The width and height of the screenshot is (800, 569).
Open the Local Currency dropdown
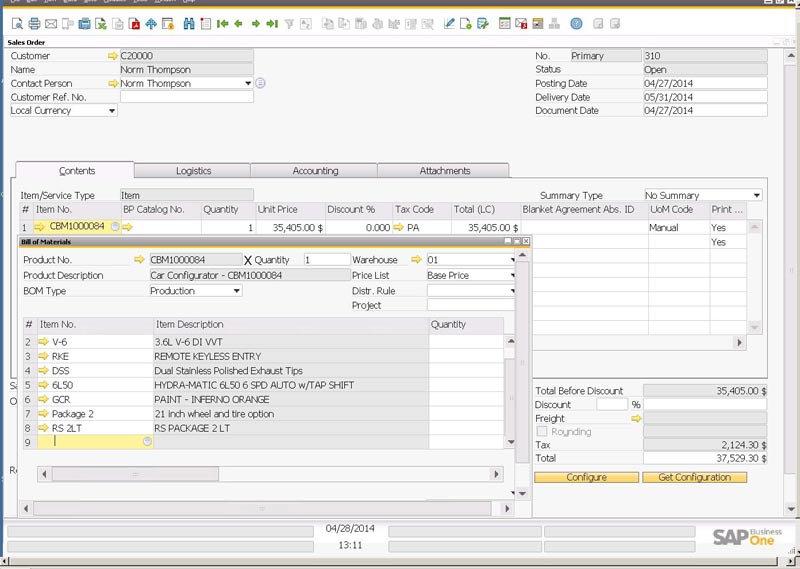tap(112, 111)
